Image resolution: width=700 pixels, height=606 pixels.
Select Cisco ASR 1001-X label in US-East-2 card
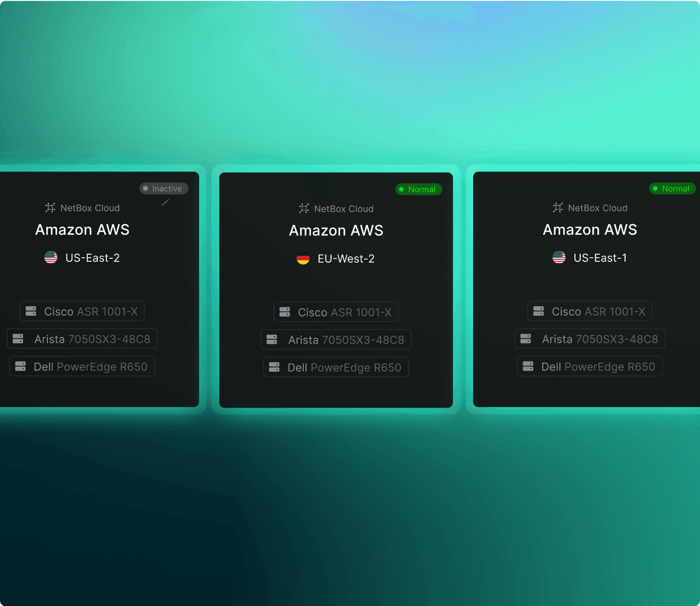tap(91, 311)
